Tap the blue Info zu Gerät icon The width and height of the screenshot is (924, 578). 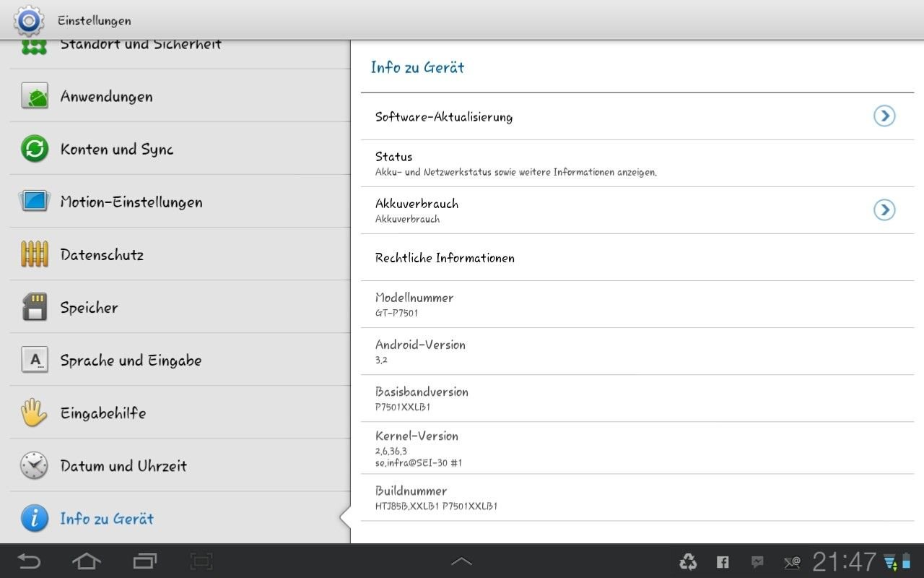coord(34,518)
